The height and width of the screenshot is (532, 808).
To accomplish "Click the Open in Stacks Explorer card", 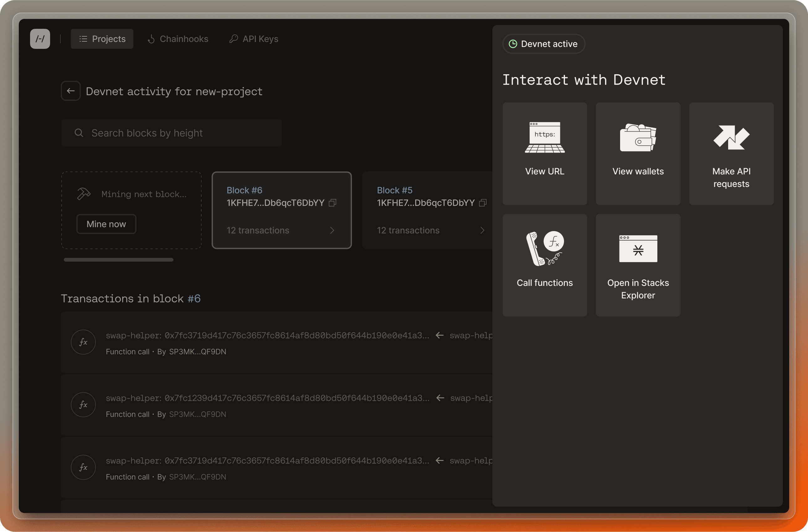I will tap(638, 265).
